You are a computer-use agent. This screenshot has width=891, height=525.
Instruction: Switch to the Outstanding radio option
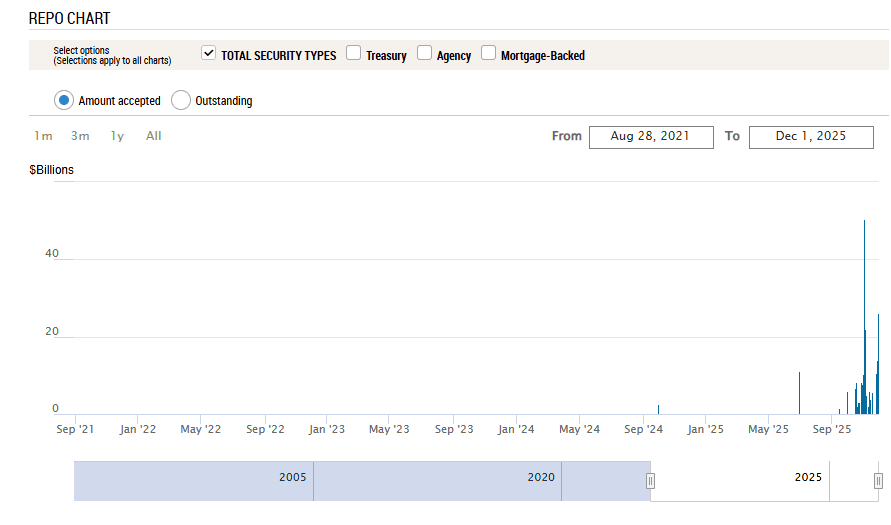point(181,100)
